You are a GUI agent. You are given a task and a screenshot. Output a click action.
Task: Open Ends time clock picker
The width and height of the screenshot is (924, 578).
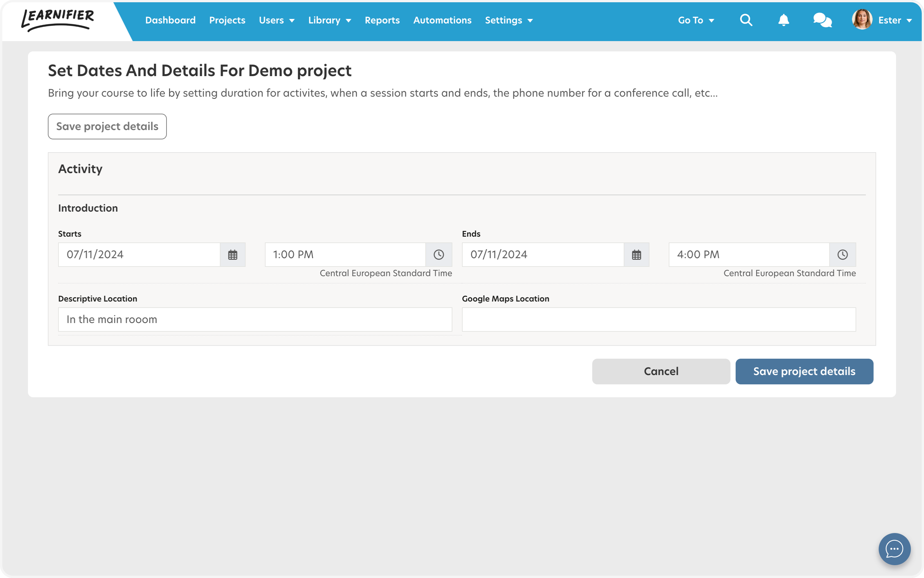coord(843,255)
